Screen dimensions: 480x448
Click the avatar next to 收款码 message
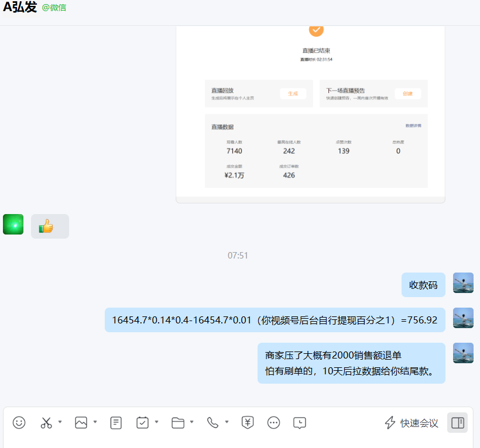pyautogui.click(x=463, y=283)
